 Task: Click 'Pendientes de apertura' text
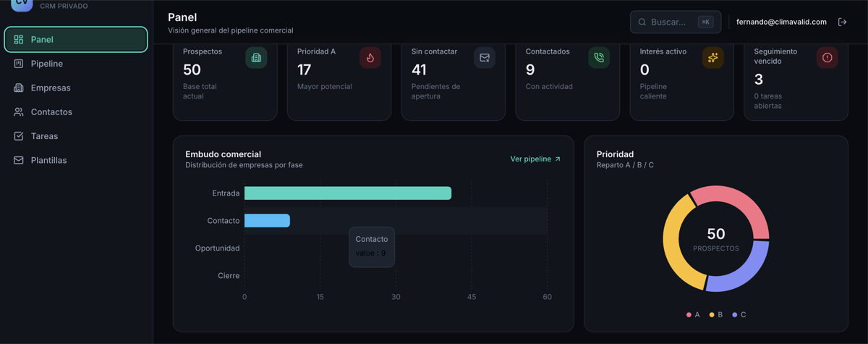pyautogui.click(x=435, y=91)
